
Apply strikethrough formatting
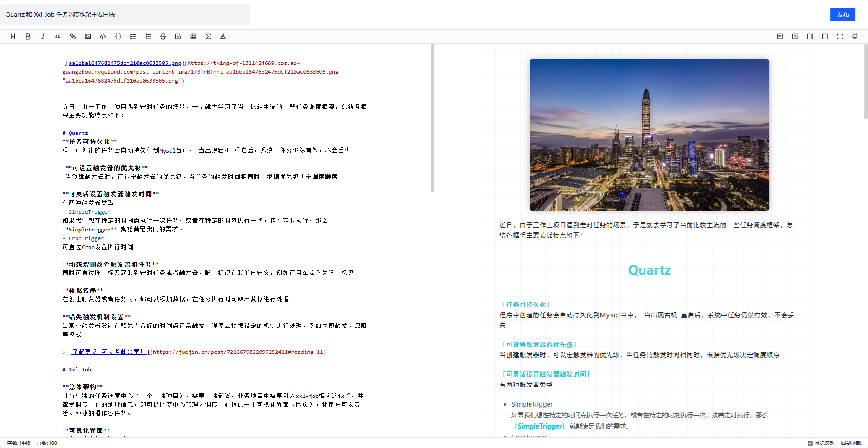click(163, 37)
